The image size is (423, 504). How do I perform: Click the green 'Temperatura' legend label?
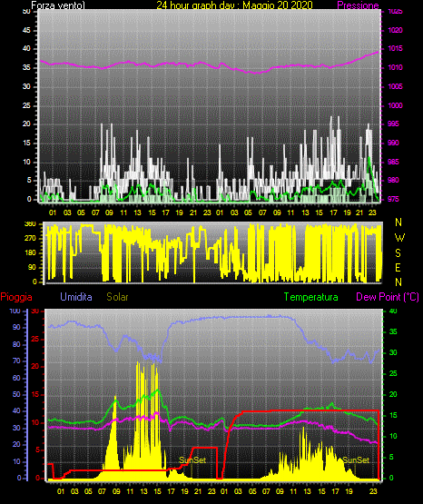point(311,297)
